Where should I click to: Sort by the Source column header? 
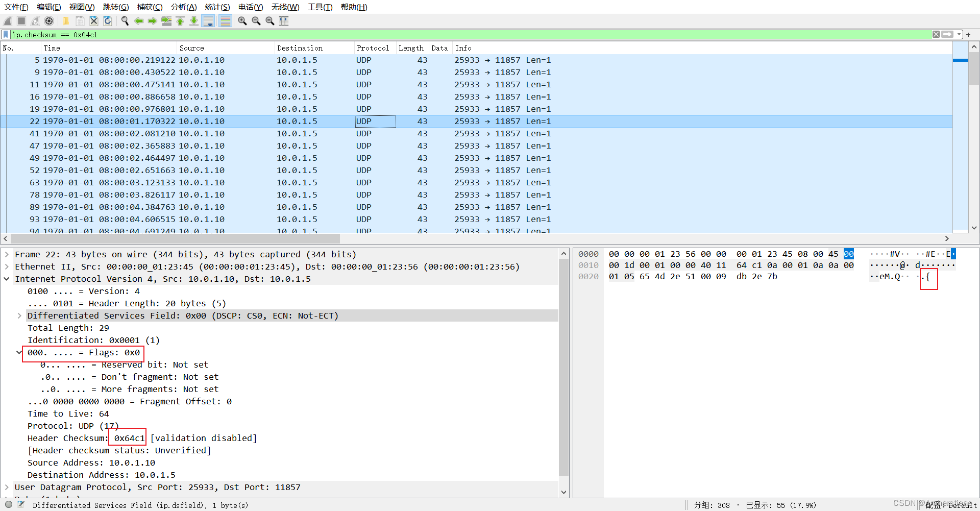226,48
